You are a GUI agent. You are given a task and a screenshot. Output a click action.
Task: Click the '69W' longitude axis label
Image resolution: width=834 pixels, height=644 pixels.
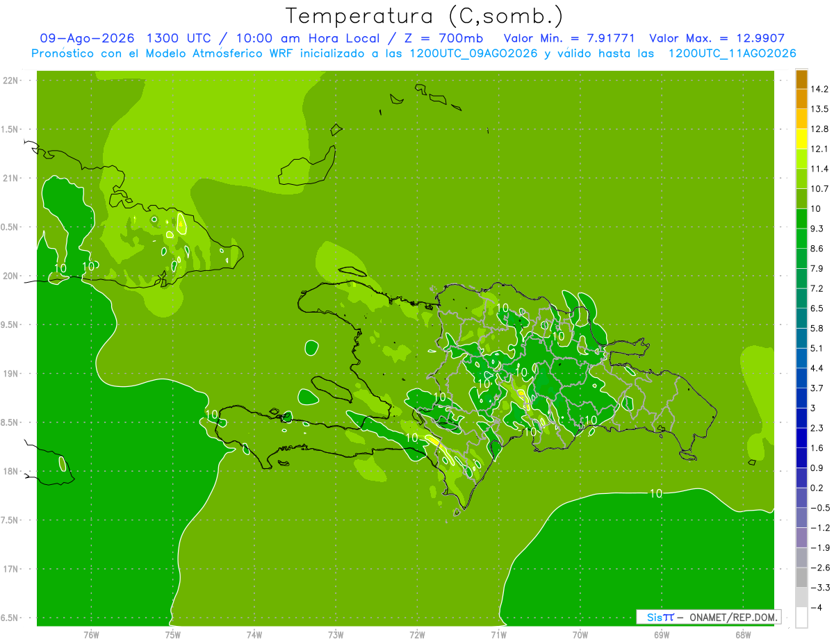tap(661, 634)
